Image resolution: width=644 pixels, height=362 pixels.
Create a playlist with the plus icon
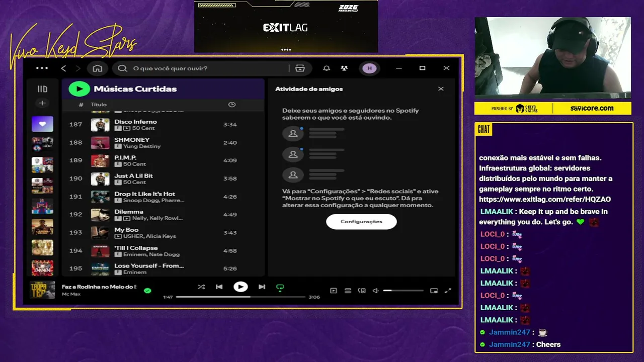pos(42,103)
